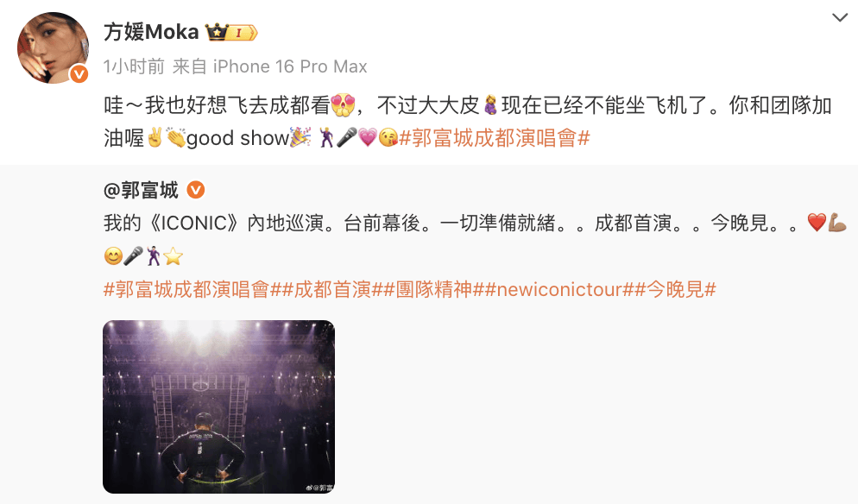Screen dimensions: 858x504
Task: Click the heart-eyes emoji in post
Action: coord(343,105)
